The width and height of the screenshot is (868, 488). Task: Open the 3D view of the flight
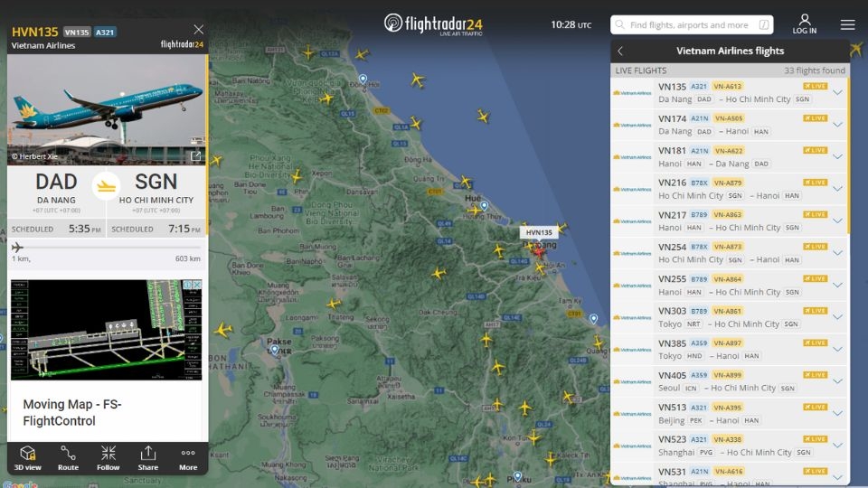coord(27,457)
